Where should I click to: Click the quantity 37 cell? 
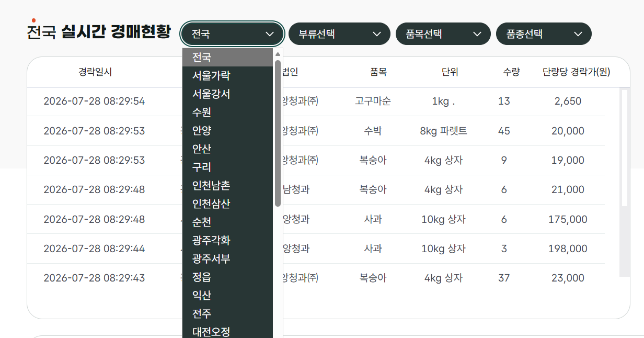[x=504, y=278]
